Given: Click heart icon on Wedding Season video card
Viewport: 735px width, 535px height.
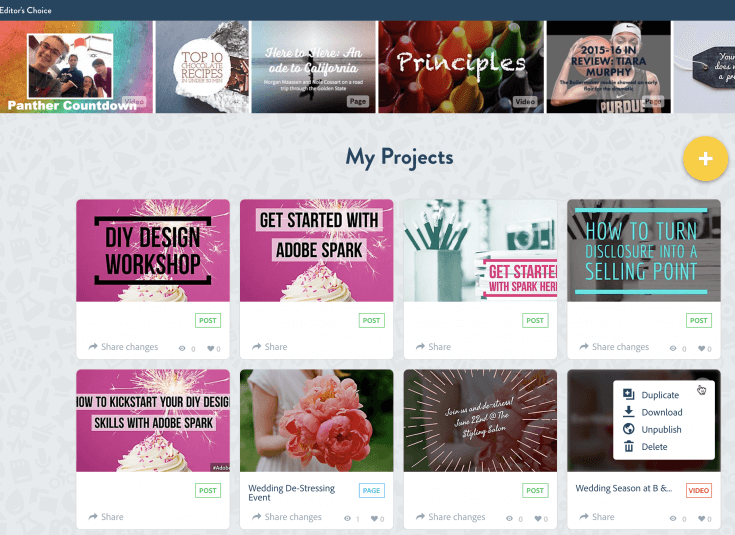Looking at the screenshot, I should [701, 519].
